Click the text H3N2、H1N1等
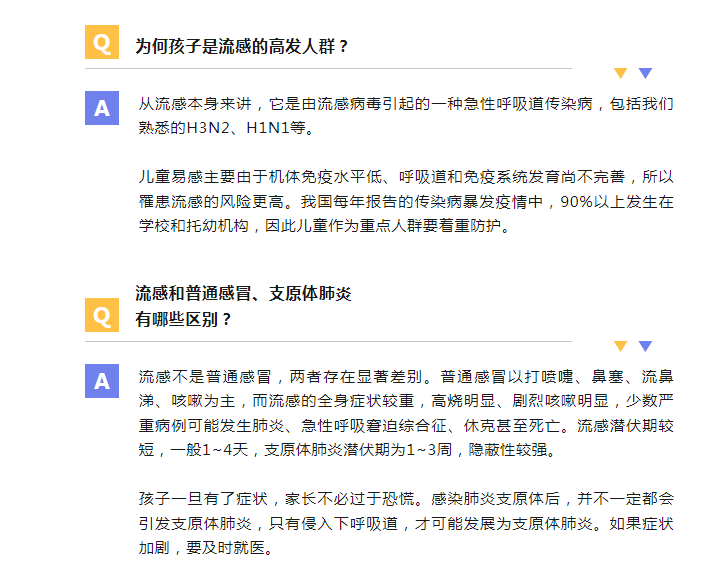This screenshot has height=578, width=719. point(246,128)
